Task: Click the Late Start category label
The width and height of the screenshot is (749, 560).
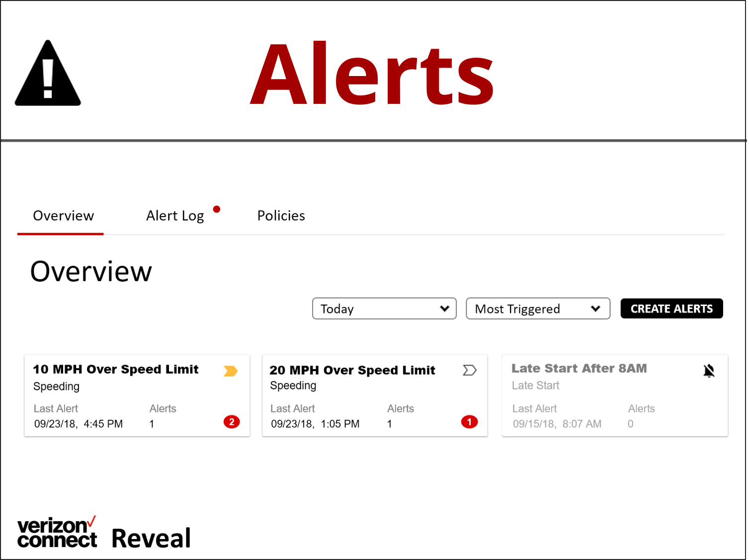Action: tap(535, 385)
